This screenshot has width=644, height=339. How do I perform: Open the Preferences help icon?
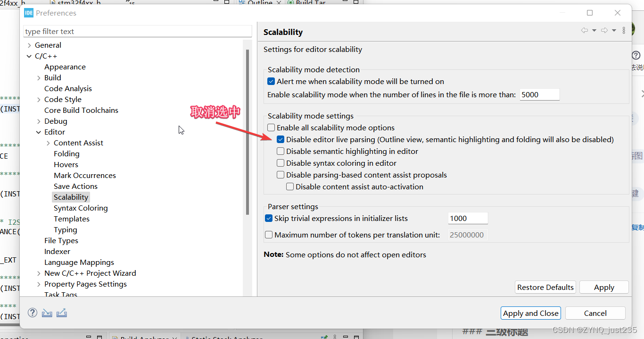[32, 313]
